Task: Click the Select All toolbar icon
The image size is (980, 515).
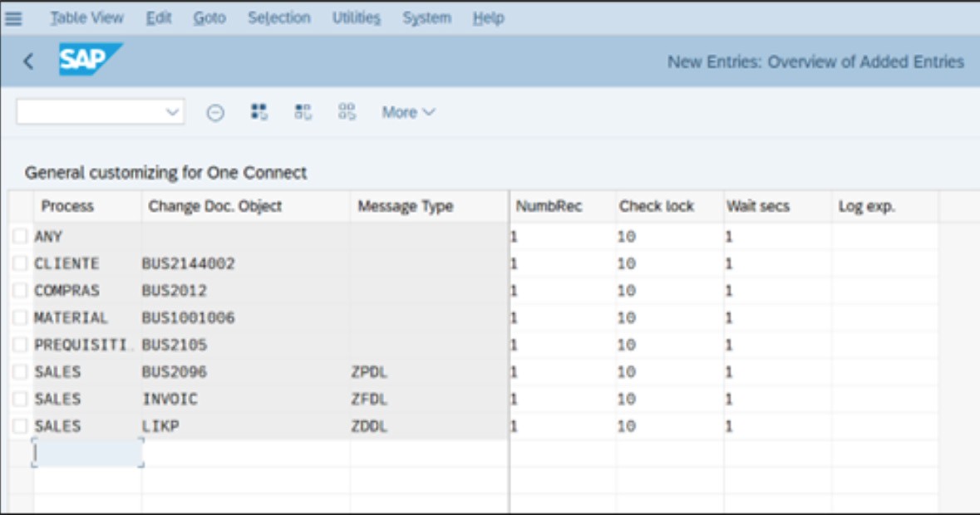Action: [x=259, y=112]
